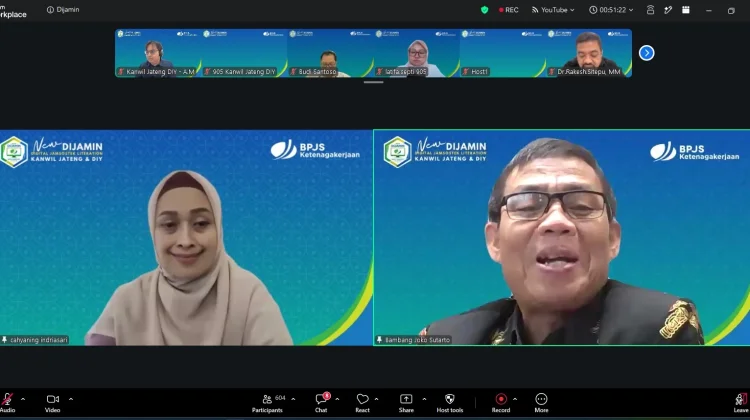Open the YouTube live stream dropdown
This screenshot has width=750, height=420.
click(553, 10)
